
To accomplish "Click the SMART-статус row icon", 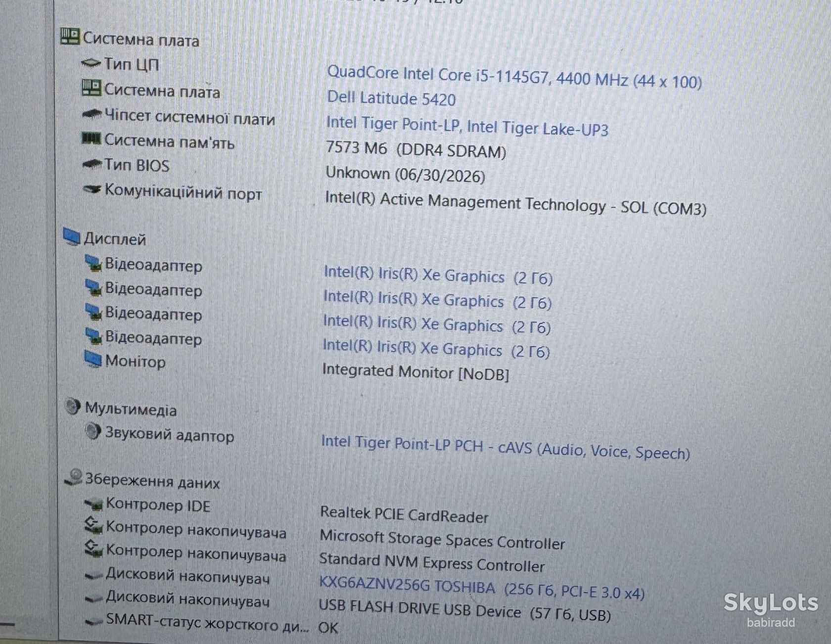I will coord(94,621).
